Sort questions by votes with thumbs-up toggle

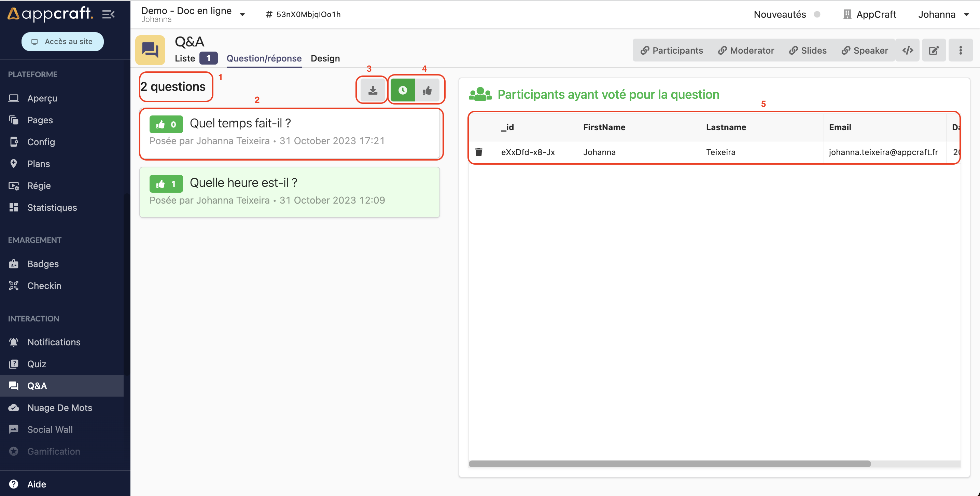pos(427,90)
